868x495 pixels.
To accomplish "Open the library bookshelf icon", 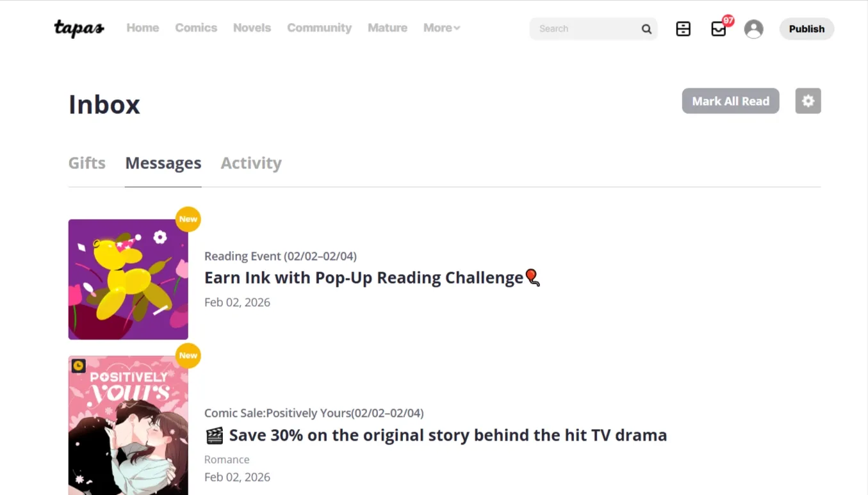I will [x=684, y=29].
